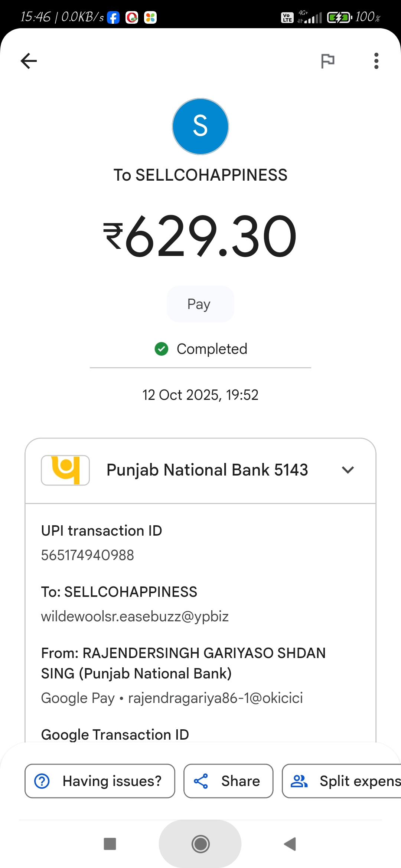The height and width of the screenshot is (868, 401).
Task: Tap the Android recent apps square
Action: coord(110,844)
